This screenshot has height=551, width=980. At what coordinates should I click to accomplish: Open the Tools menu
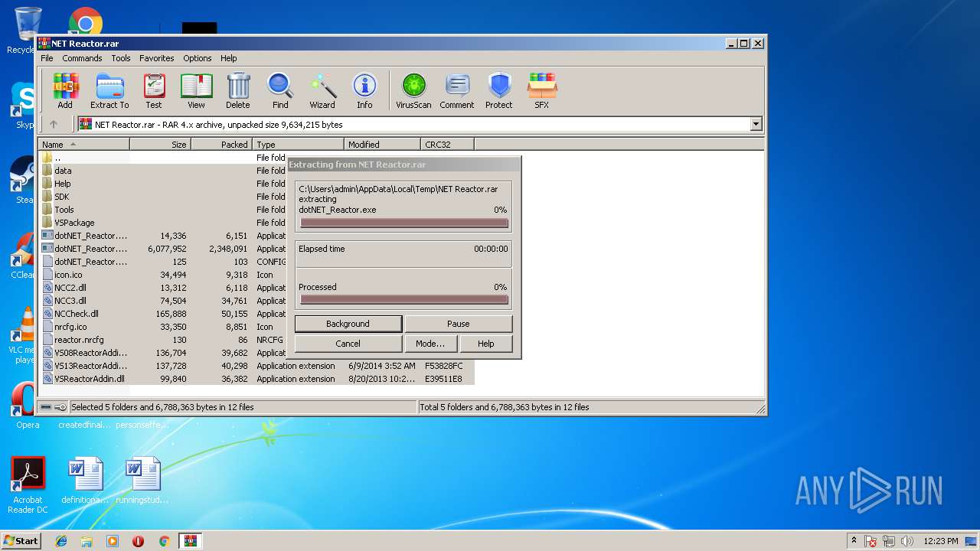coord(121,58)
